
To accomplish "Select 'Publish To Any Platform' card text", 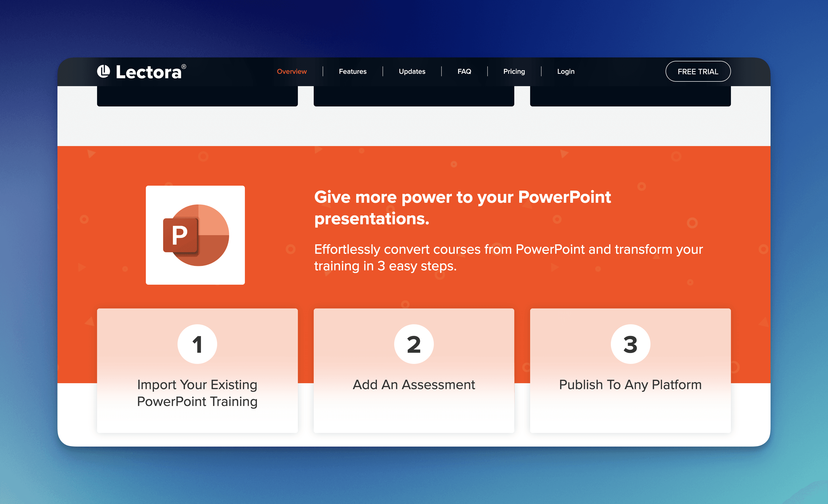I will pyautogui.click(x=630, y=385).
